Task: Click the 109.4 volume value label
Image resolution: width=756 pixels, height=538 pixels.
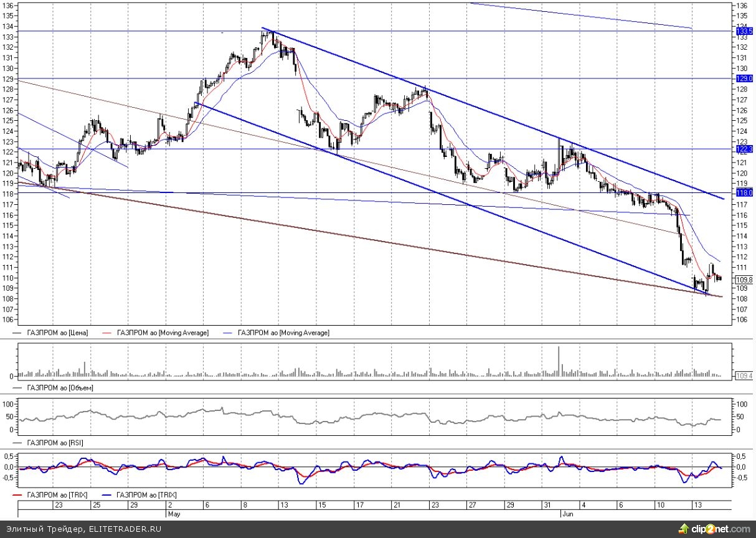Action: [x=744, y=376]
